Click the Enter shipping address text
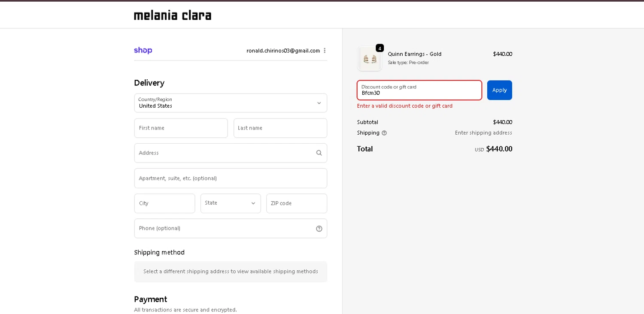The height and width of the screenshot is (314, 644). click(483, 133)
